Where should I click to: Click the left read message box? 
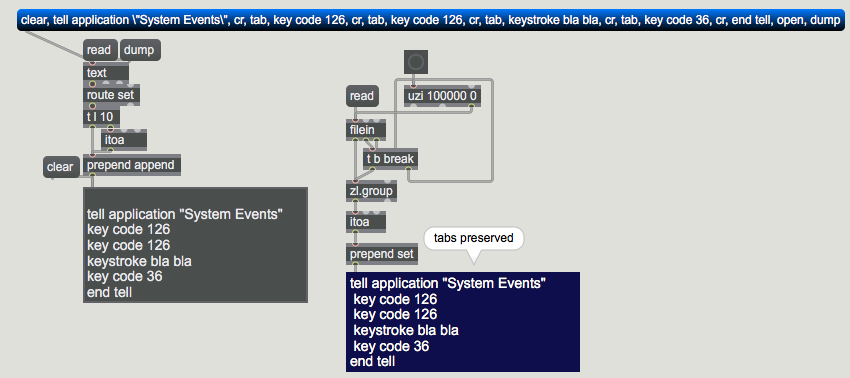pyautogui.click(x=100, y=50)
